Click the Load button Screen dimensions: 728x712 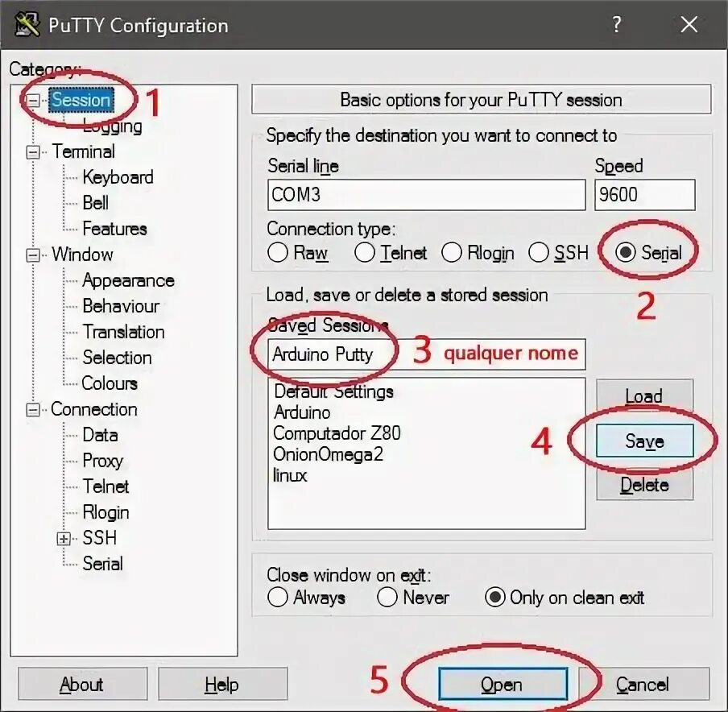(644, 395)
